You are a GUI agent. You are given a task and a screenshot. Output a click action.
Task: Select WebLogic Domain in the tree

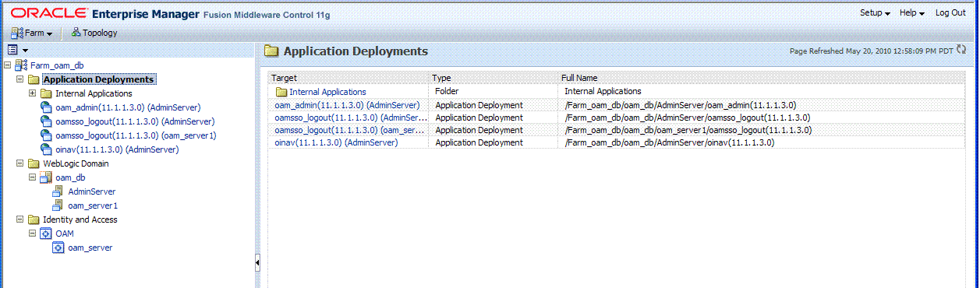tap(76, 163)
